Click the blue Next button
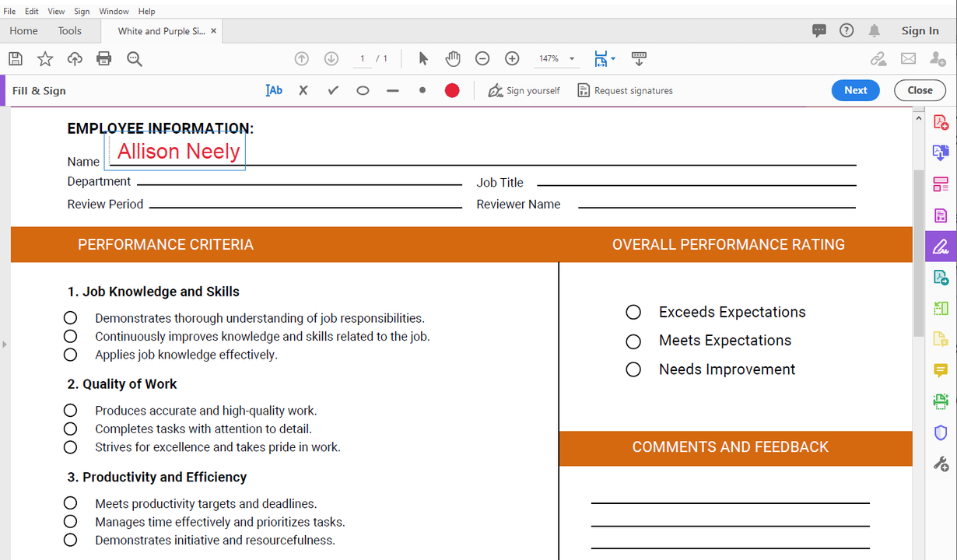 (855, 90)
